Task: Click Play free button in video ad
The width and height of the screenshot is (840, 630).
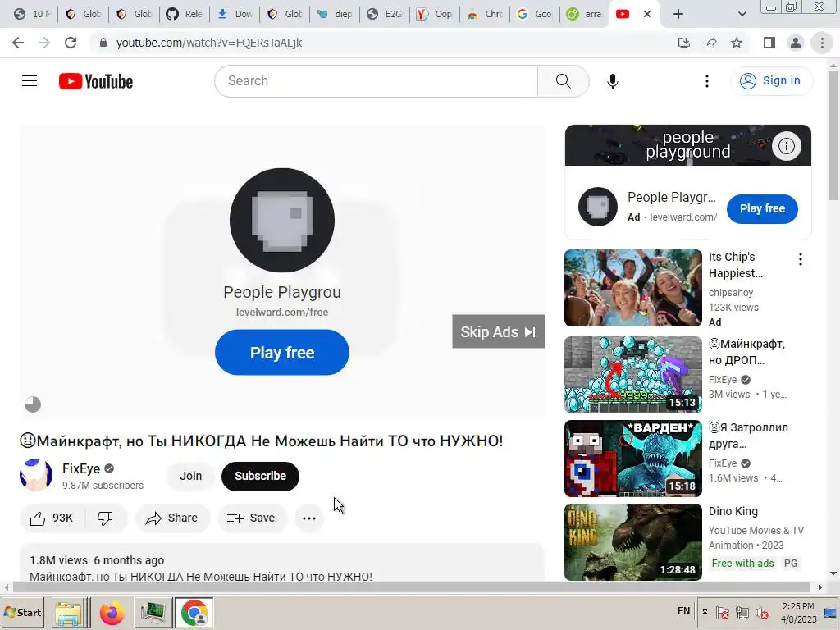Action: [x=282, y=353]
